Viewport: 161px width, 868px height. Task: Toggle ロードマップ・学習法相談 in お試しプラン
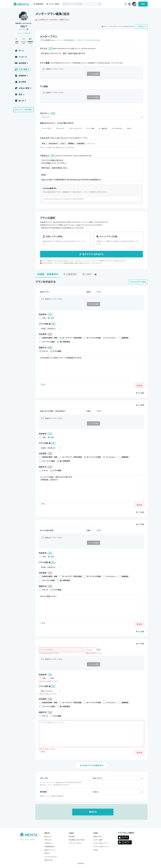pos(61,338)
